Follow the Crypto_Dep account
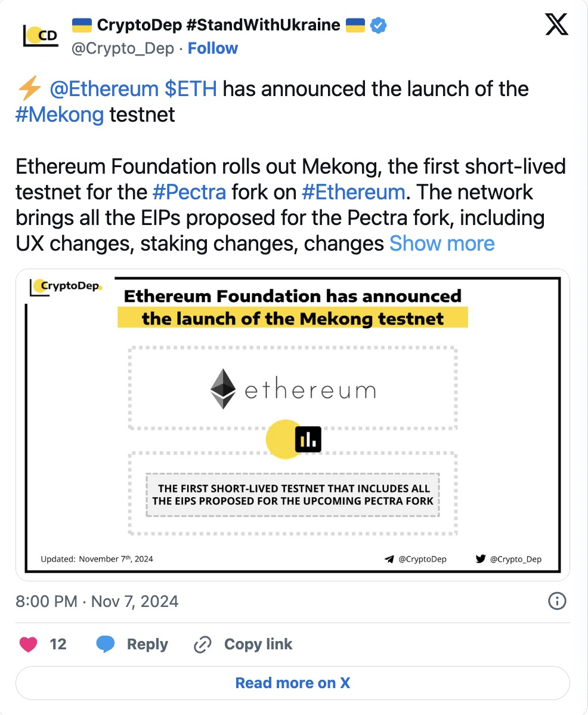This screenshot has width=588, height=715. 212,48
